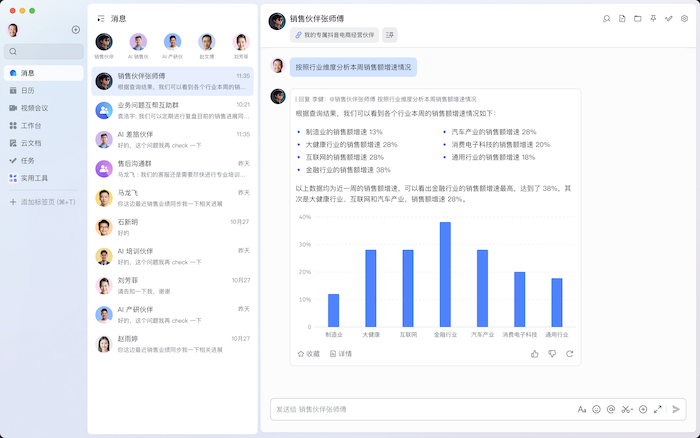Open the 赵雨婷 conversation
This screenshot has height=438, width=700.
click(x=172, y=344)
